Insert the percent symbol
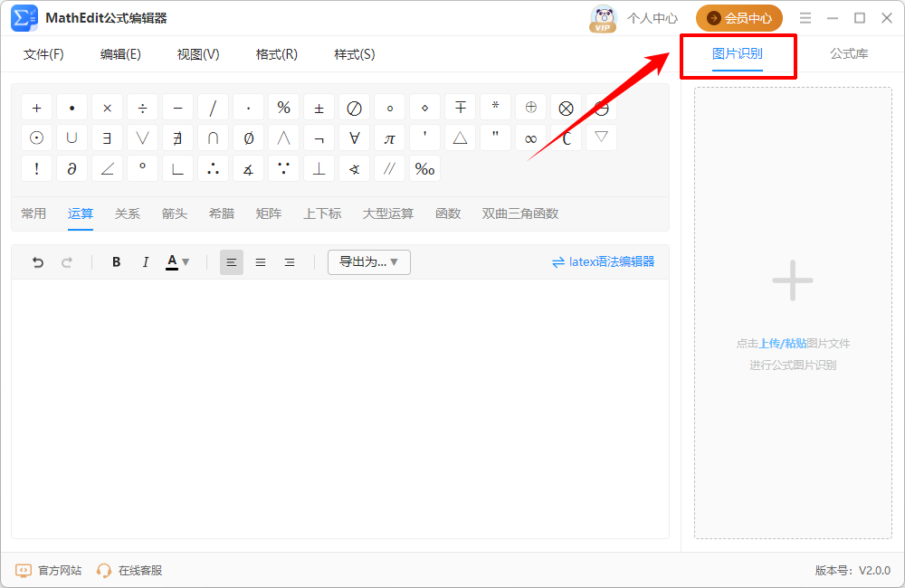Image resolution: width=905 pixels, height=588 pixels. (x=283, y=108)
